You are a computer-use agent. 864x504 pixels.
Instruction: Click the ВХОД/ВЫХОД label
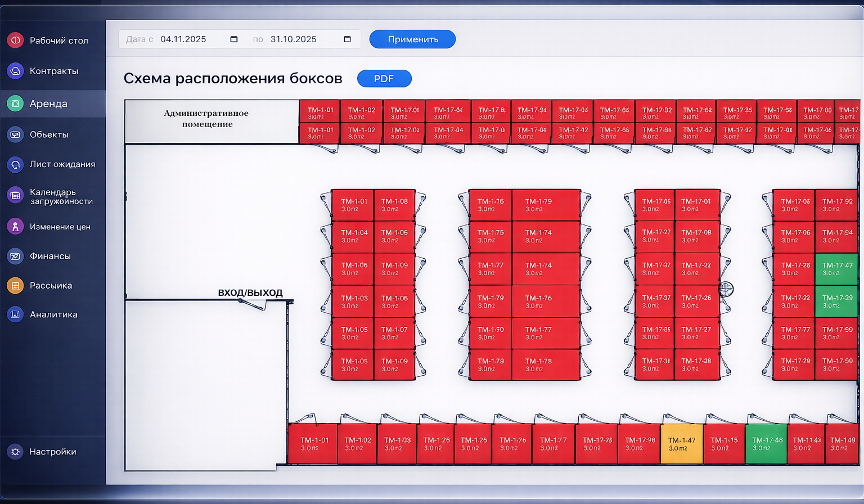tap(250, 292)
